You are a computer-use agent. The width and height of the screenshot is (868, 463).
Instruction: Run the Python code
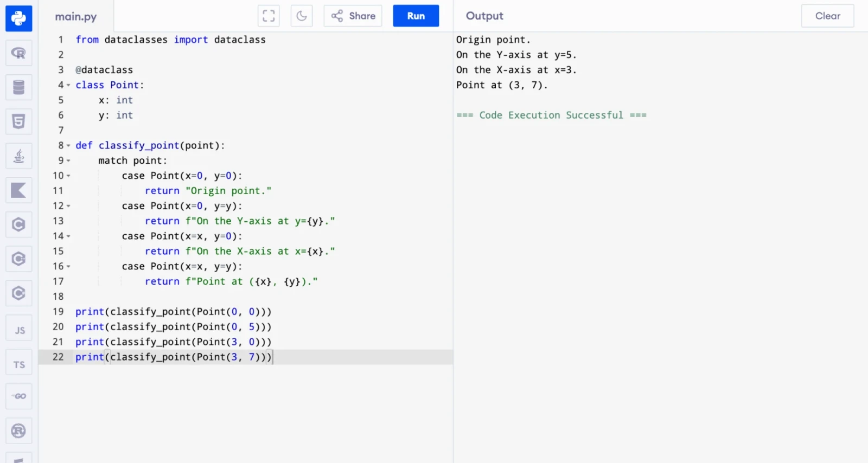point(416,16)
